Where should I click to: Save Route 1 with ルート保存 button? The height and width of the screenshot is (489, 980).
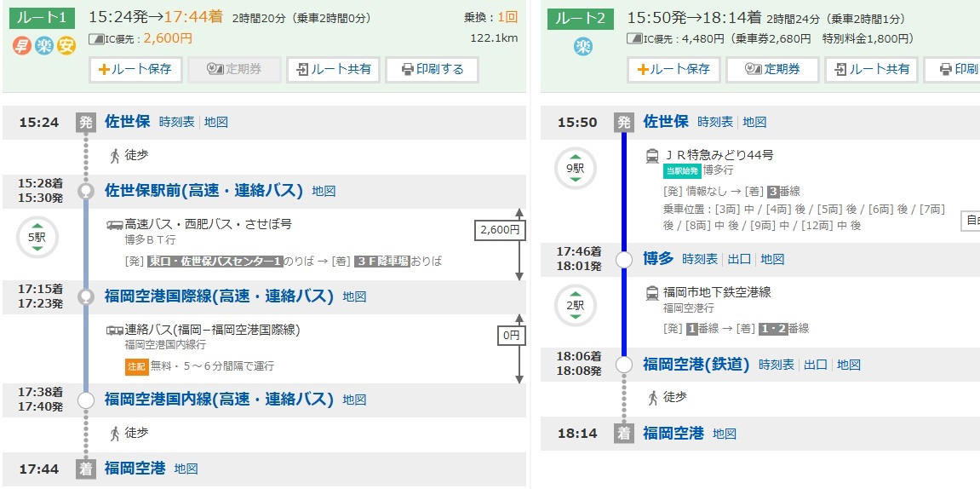pos(136,70)
